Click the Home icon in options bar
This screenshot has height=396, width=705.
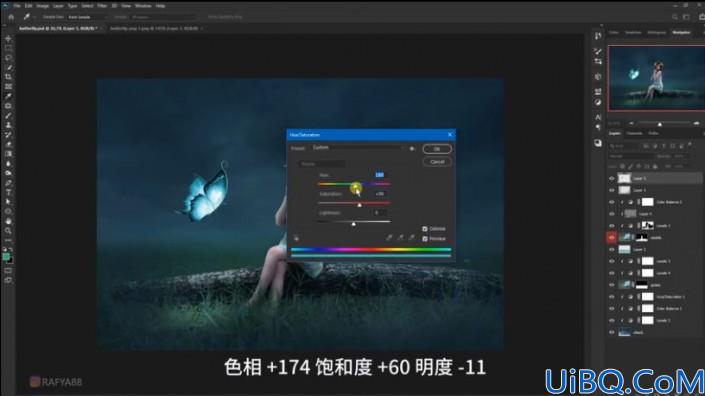coord(11,17)
